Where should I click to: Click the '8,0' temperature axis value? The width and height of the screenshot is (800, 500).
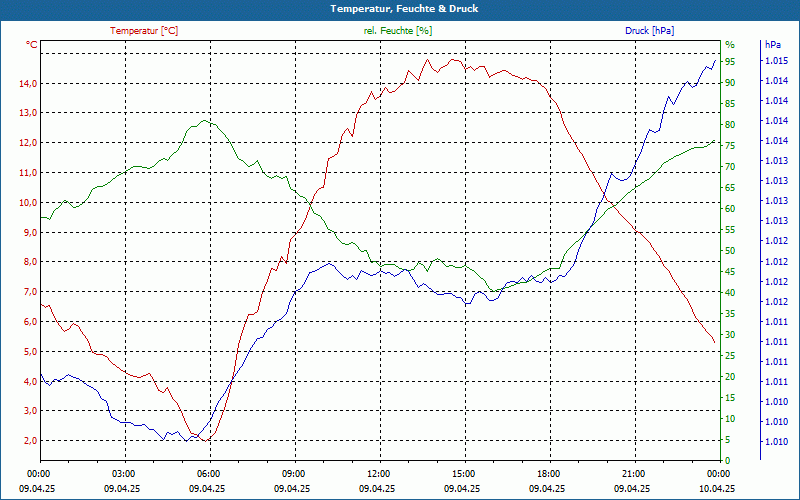[x=30, y=262]
